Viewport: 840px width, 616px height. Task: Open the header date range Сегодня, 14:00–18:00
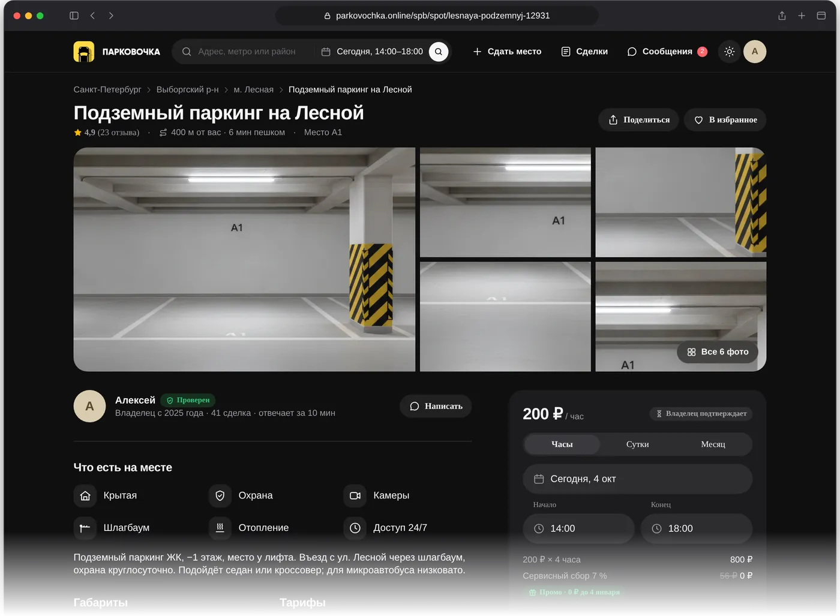(x=372, y=52)
